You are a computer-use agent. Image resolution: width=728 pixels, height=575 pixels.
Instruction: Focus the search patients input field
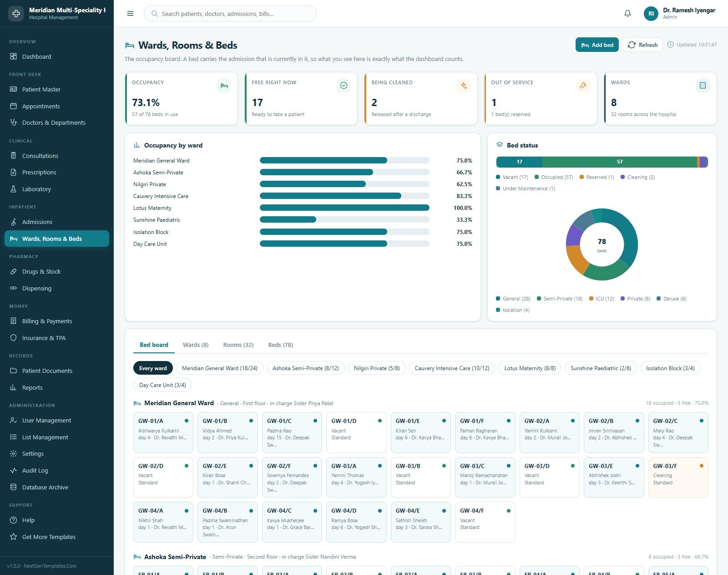click(x=230, y=14)
